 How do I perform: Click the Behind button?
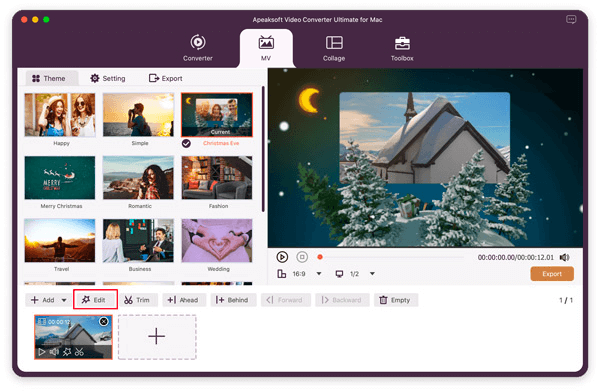(233, 300)
